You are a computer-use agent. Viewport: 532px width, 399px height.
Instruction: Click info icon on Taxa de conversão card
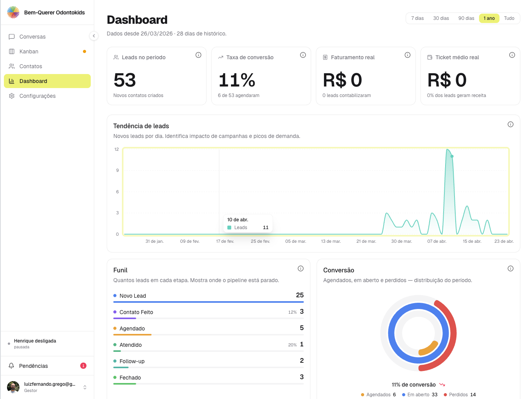tap(303, 55)
